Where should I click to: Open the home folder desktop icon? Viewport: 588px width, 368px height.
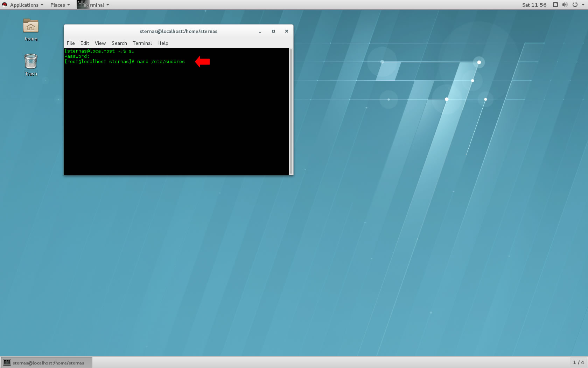click(x=31, y=30)
